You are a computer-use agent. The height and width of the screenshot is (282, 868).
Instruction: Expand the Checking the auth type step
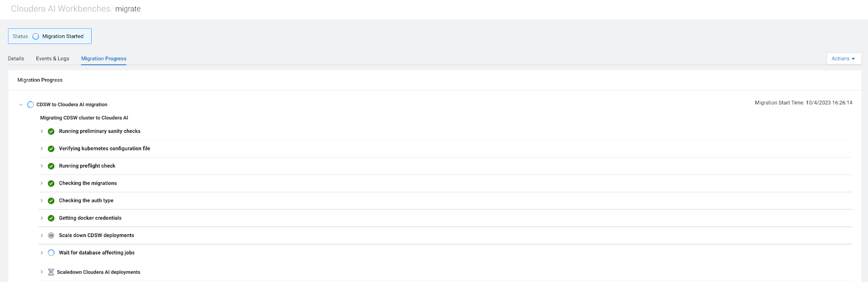click(x=42, y=201)
